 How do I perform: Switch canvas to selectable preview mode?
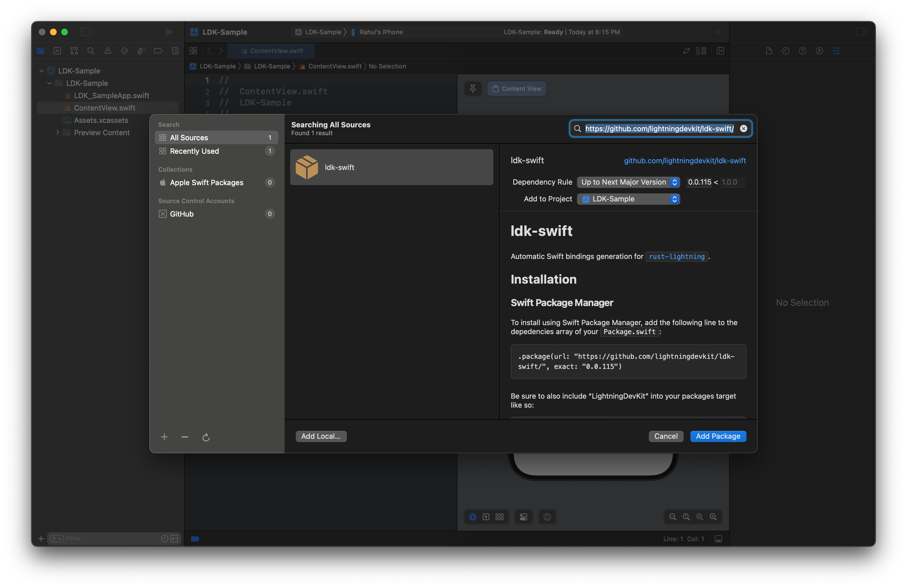tap(486, 517)
